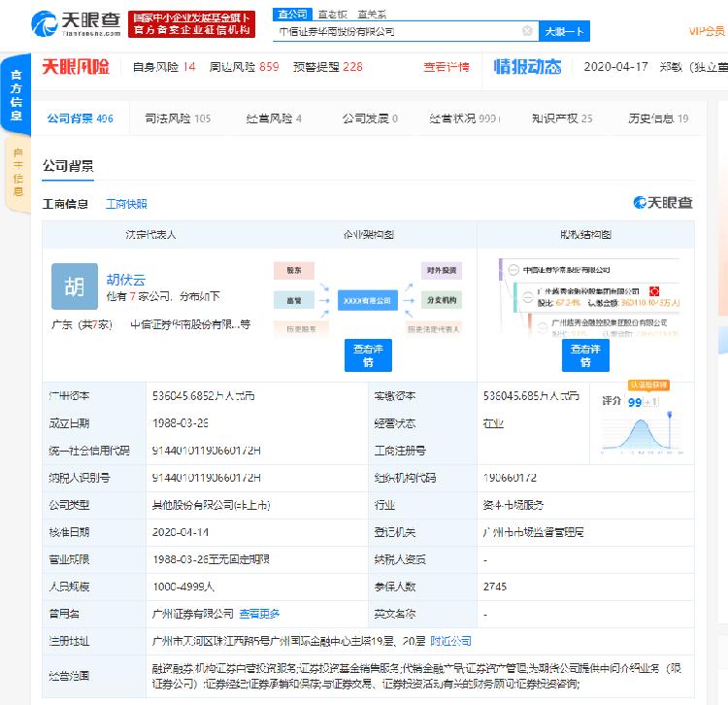
Task: Click the 认证后获得 badge above score
Action: click(x=648, y=385)
